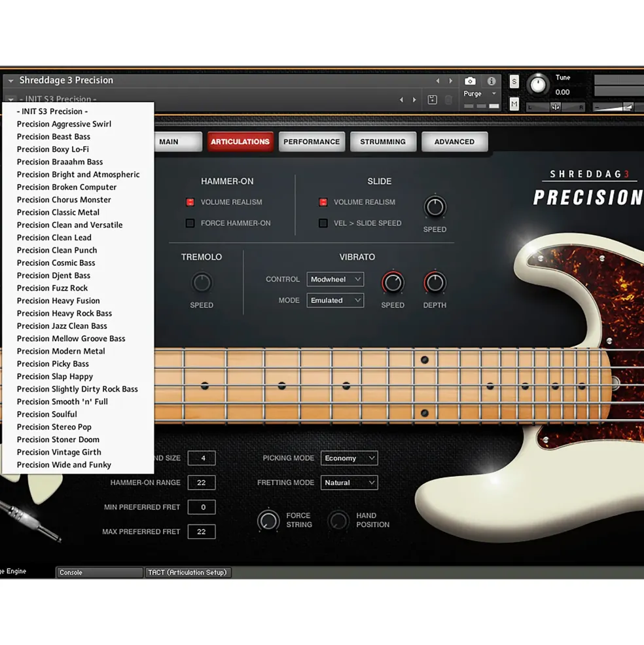Choose Precision Slap Happy preset
644x645 pixels.
(x=78, y=377)
